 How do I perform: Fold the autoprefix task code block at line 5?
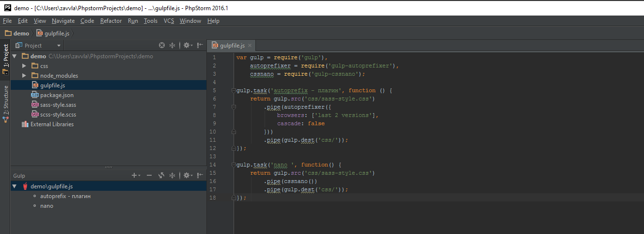[x=233, y=90]
